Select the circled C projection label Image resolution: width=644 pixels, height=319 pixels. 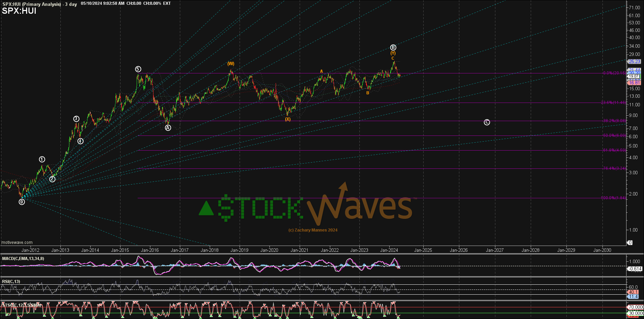[487, 122]
